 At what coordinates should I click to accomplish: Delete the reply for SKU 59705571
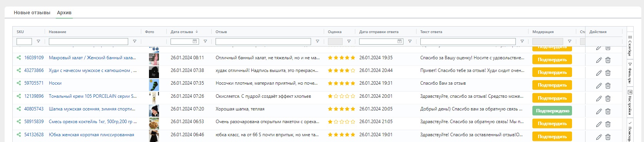(x=608, y=85)
